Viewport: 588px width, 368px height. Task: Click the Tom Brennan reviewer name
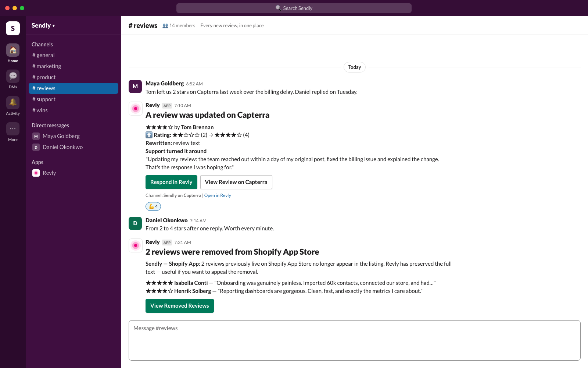point(197,127)
